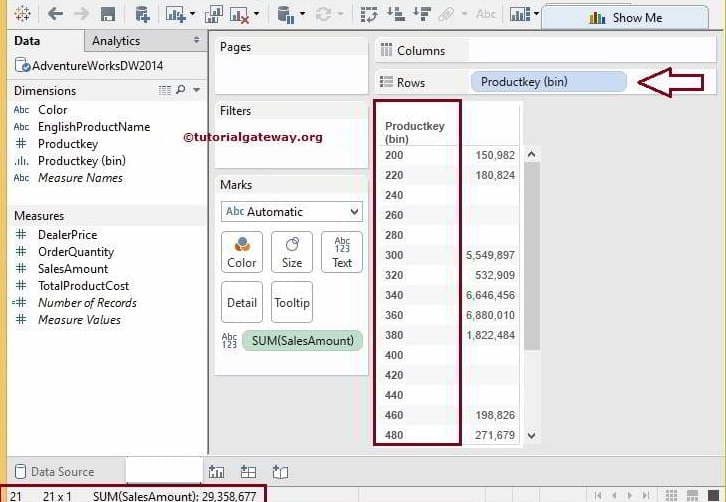Click the Clear Sheet toolbar icon
Screen dimensions: 726x502
[x=239, y=14]
